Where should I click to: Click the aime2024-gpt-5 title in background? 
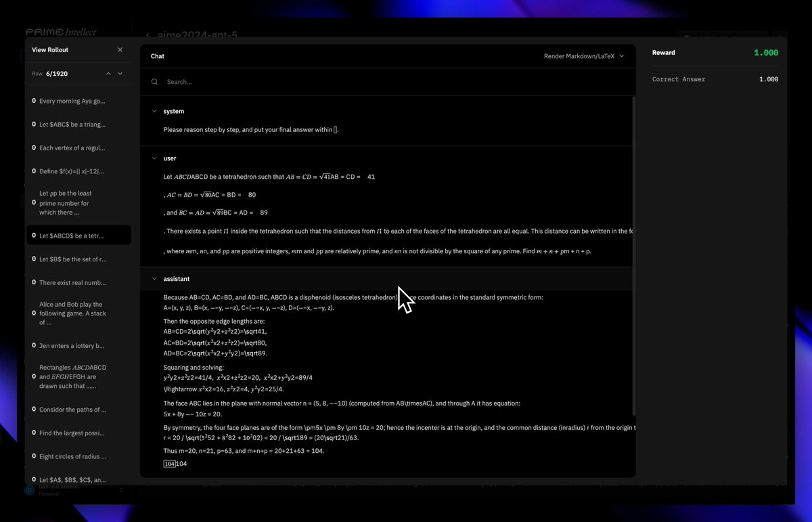[x=198, y=35]
